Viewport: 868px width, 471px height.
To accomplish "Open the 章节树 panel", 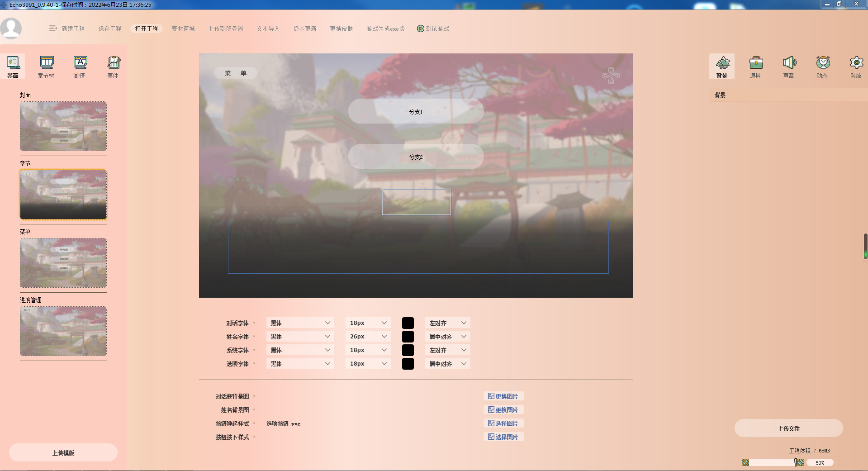I will pyautogui.click(x=46, y=66).
